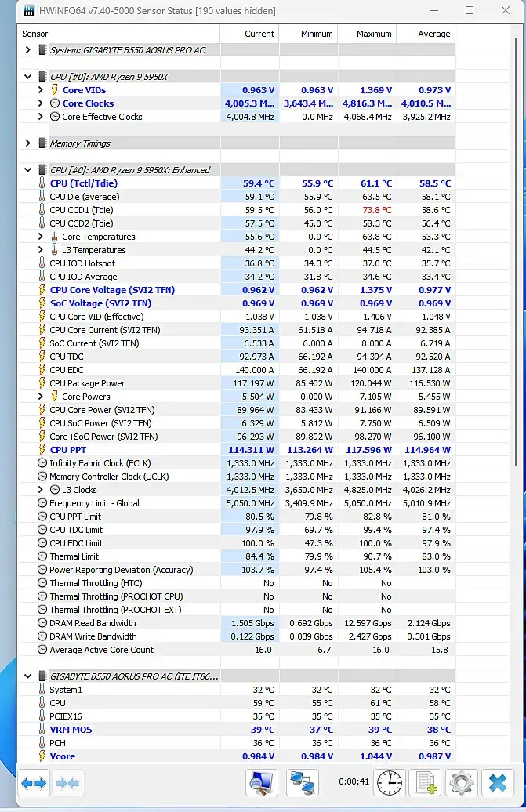Click the VRM MOS thermometer icon
526x812 pixels.
point(42,730)
